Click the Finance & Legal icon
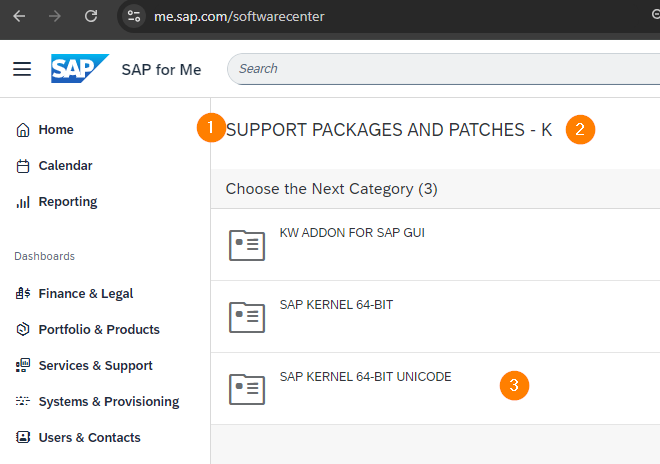The width and height of the screenshot is (660, 464). [23, 293]
